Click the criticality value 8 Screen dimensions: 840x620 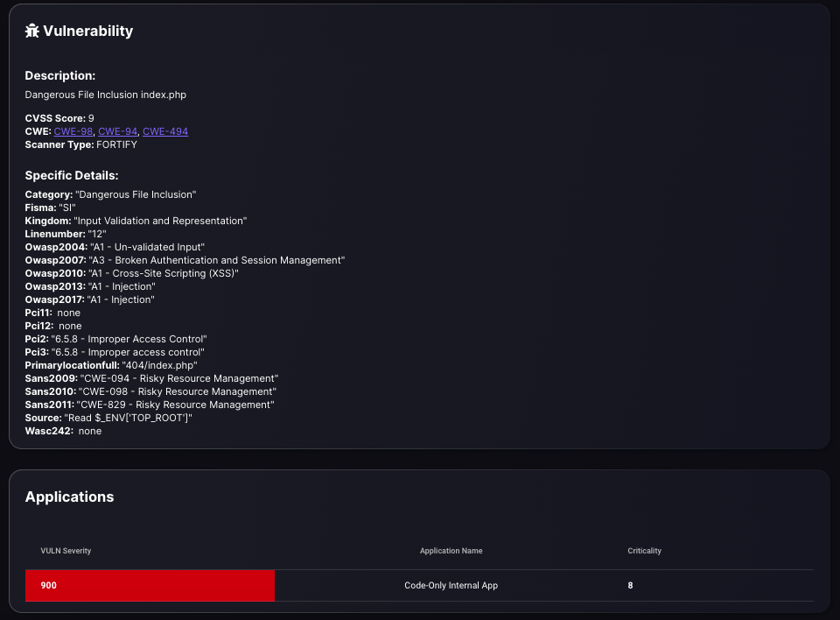[631, 585]
